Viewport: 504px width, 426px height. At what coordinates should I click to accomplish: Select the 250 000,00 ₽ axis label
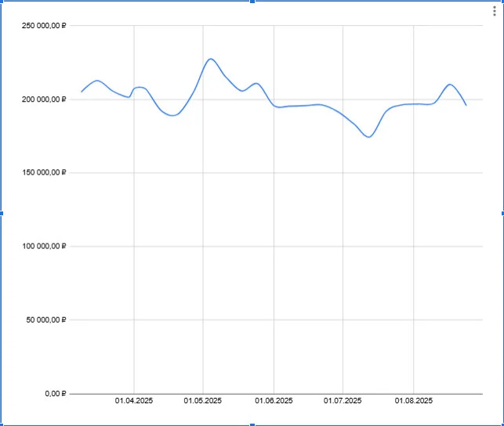(44, 26)
